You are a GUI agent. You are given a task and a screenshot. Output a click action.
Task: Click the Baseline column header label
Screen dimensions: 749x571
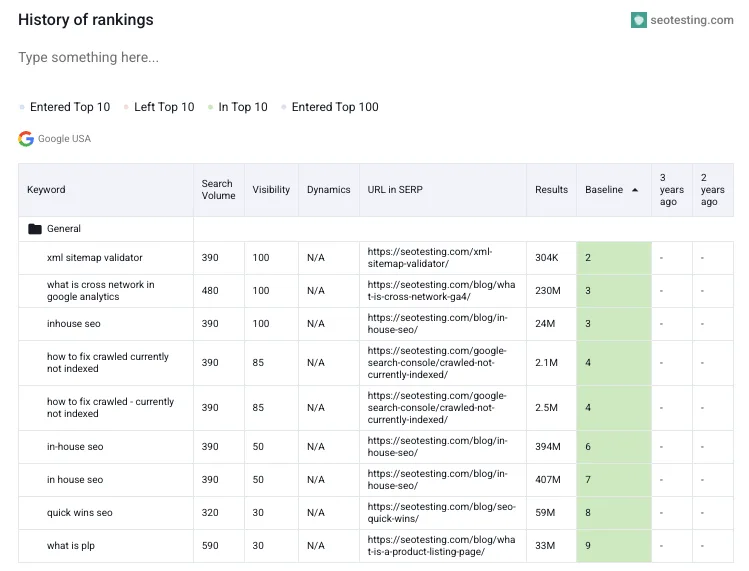coord(604,190)
